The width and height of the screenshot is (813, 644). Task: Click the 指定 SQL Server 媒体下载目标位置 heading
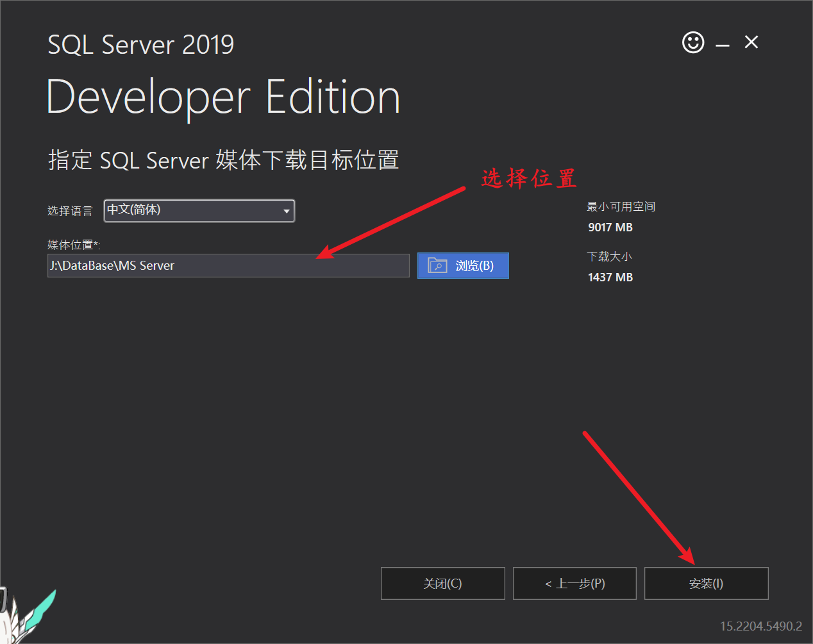click(223, 160)
